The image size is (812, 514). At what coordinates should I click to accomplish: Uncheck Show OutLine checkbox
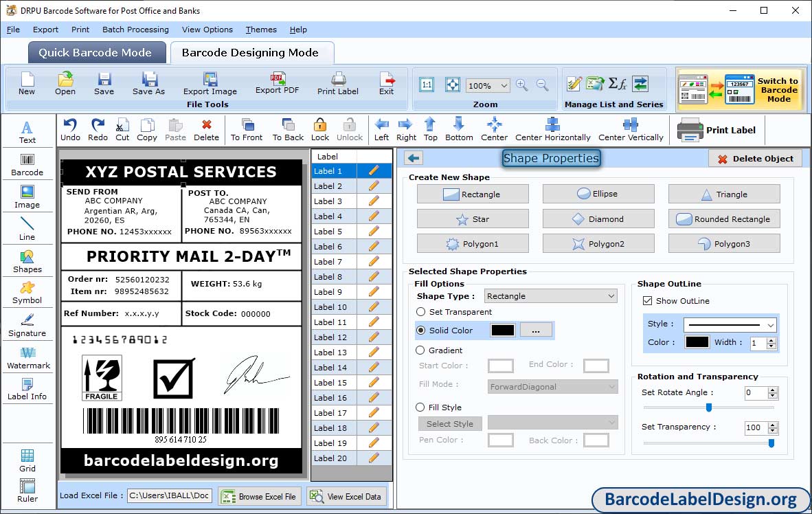pos(647,300)
